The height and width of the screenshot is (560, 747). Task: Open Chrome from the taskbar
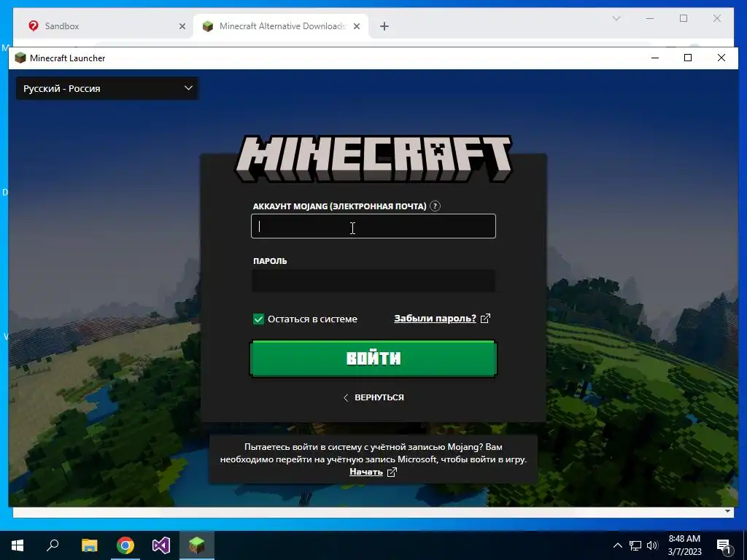click(125, 545)
